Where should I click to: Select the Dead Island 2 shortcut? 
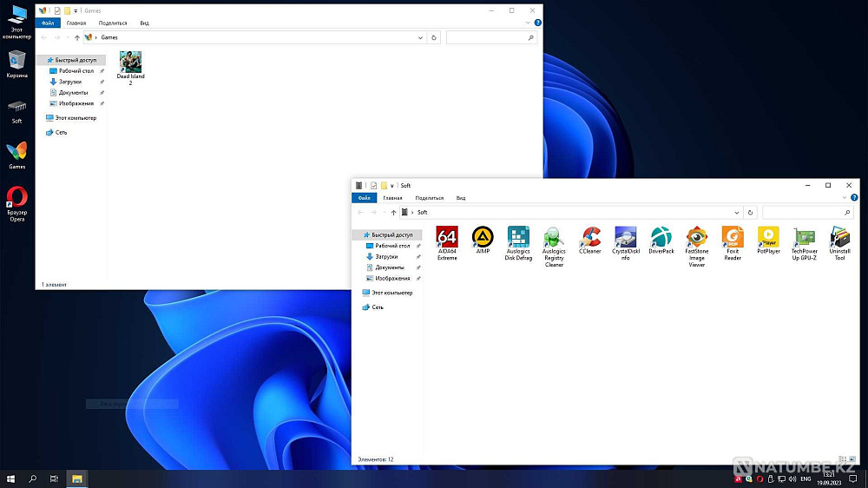click(131, 68)
